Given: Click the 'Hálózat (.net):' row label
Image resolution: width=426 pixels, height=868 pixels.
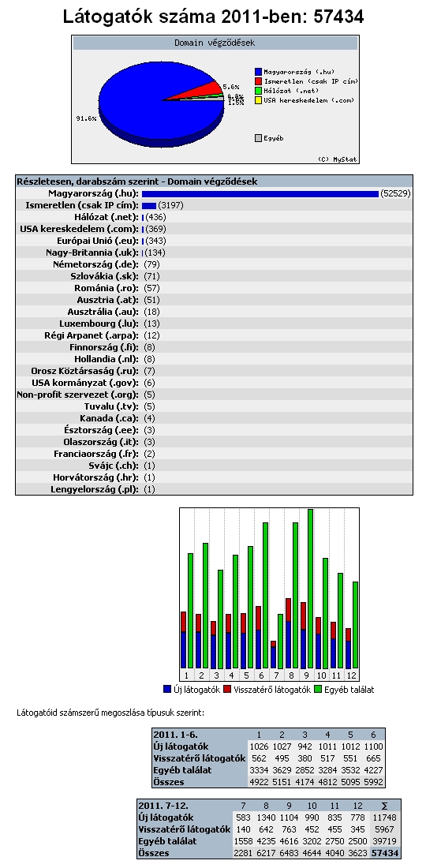Looking at the screenshot, I should [x=106, y=217].
